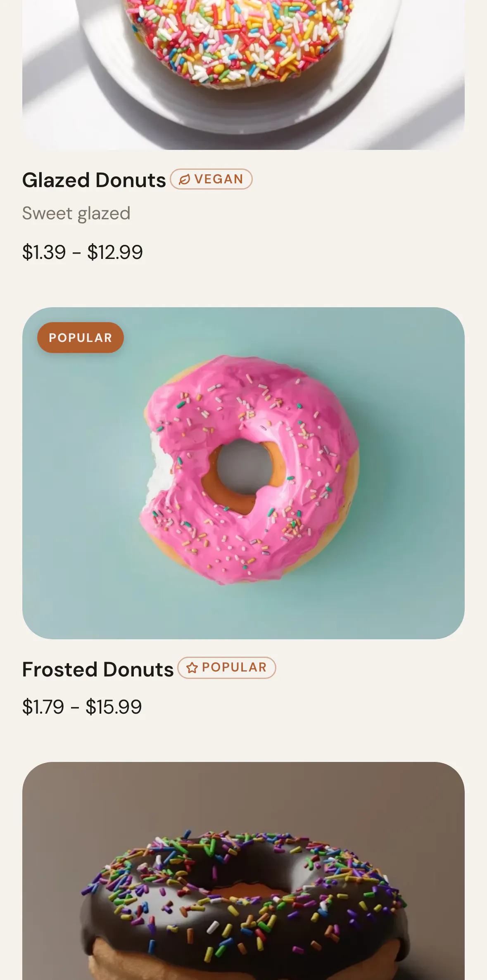Image resolution: width=487 pixels, height=980 pixels.
Task: Click the $1.39 – $12.99 price range
Action: (x=83, y=252)
